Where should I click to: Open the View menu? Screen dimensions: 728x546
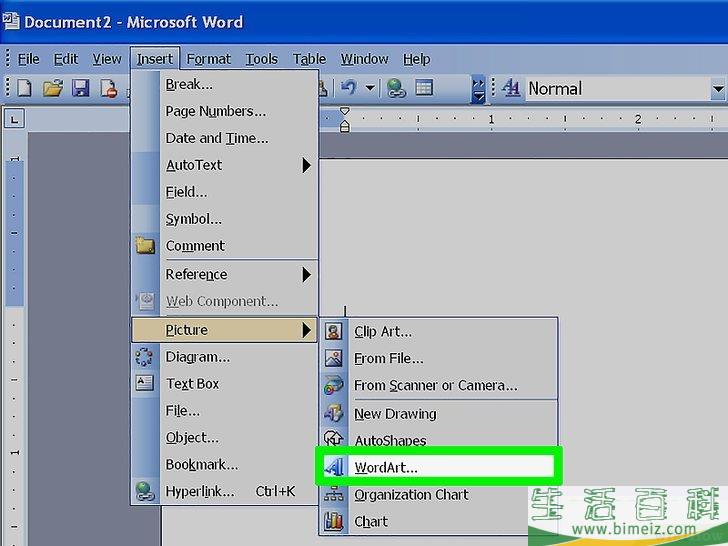pos(107,59)
